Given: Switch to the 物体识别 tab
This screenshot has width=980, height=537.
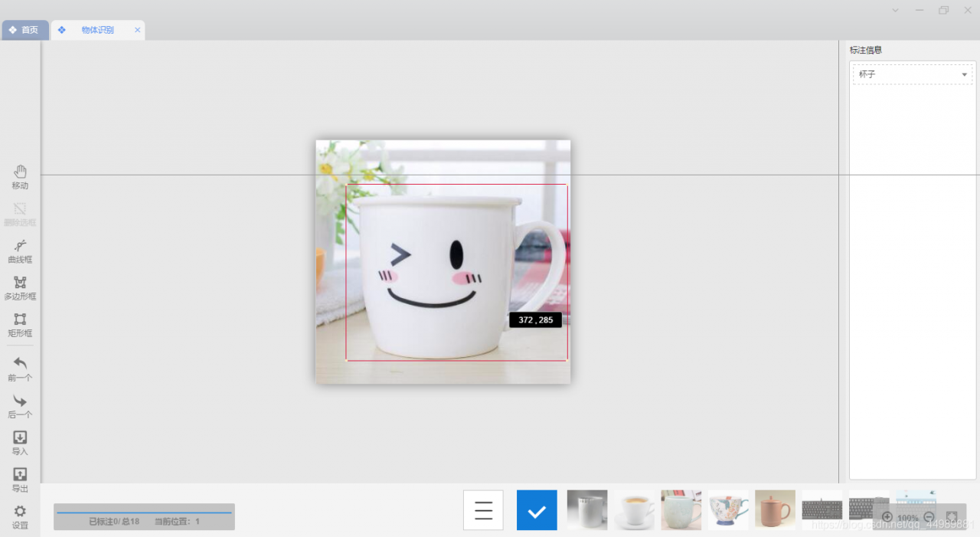Looking at the screenshot, I should pyautogui.click(x=98, y=30).
